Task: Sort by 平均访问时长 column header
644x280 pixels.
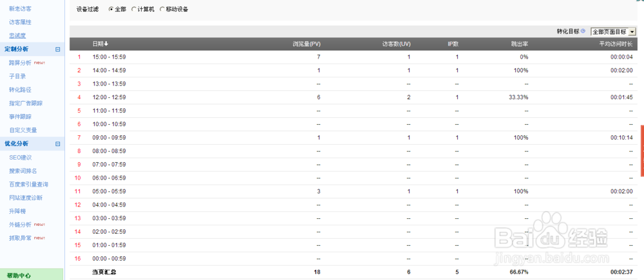Action: tap(616, 44)
